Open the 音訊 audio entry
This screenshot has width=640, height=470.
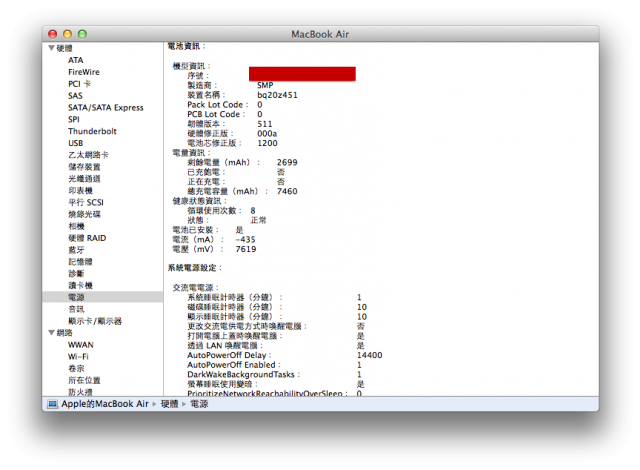click(x=76, y=309)
